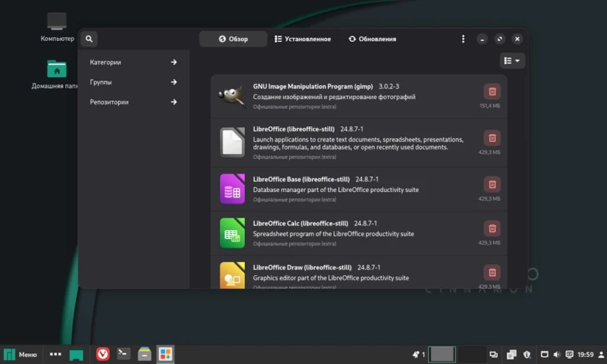Open the shield icon in the system tray
The image size is (607, 364).
(x=527, y=355)
